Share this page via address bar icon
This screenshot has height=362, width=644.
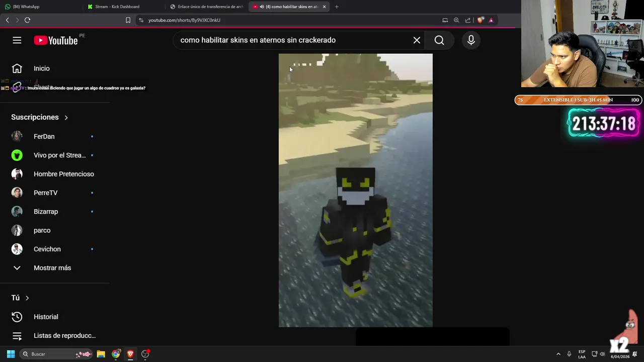468,20
